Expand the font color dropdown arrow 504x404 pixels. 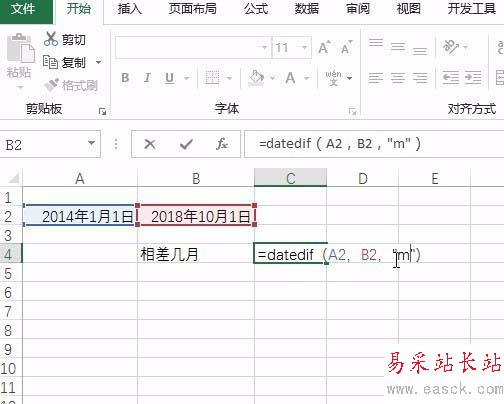click(x=306, y=79)
